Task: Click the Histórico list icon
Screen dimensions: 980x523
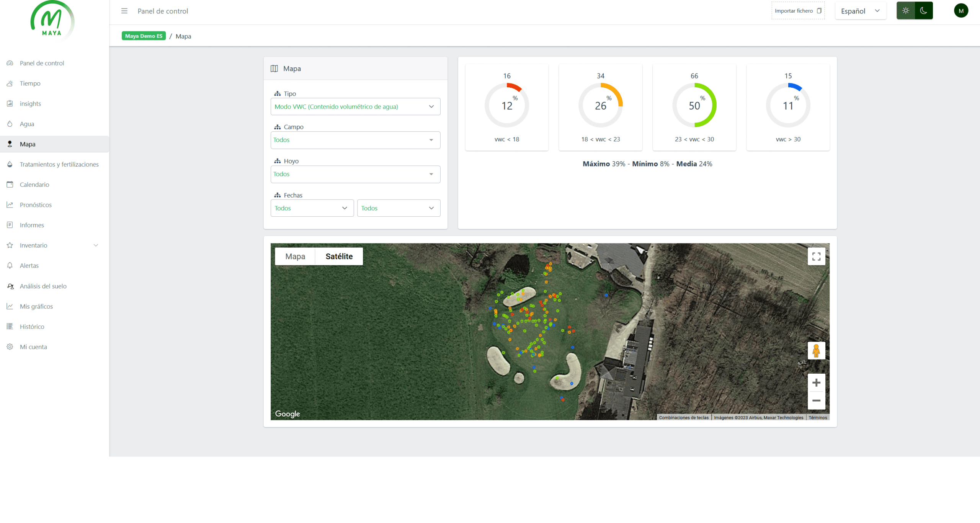Action: point(10,327)
